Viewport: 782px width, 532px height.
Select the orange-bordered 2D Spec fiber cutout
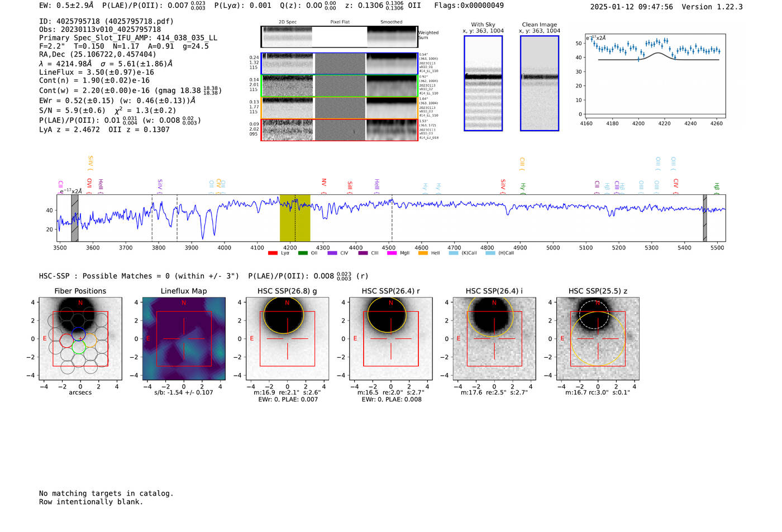coord(287,108)
